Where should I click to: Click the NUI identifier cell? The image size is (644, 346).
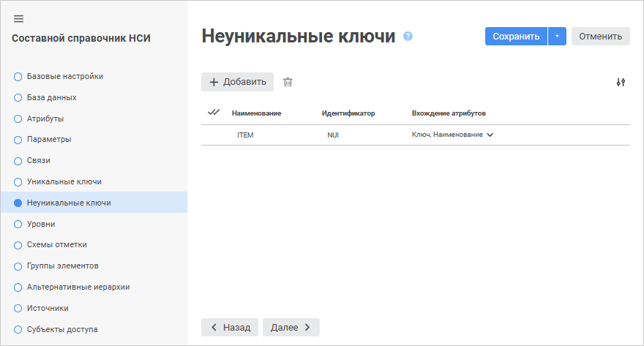coord(333,135)
